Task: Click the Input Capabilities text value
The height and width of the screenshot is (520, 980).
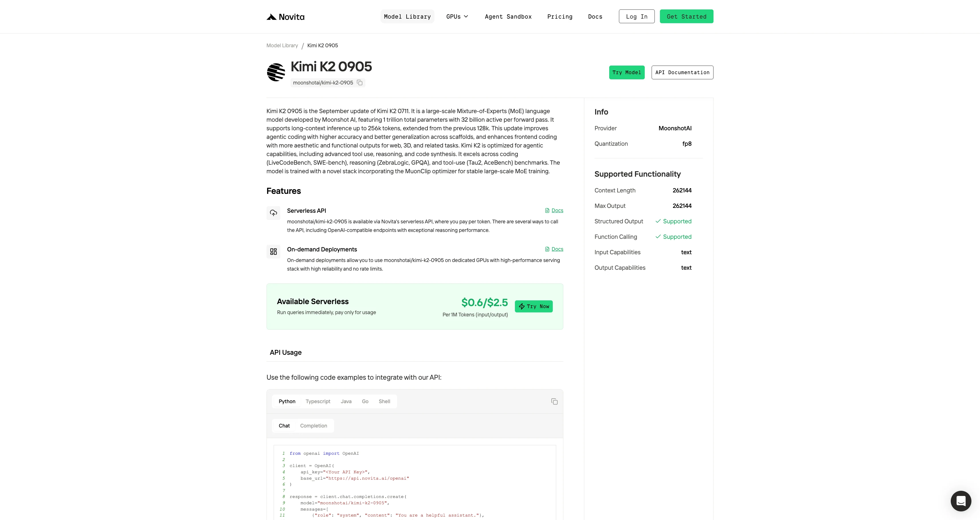Action: tap(686, 252)
